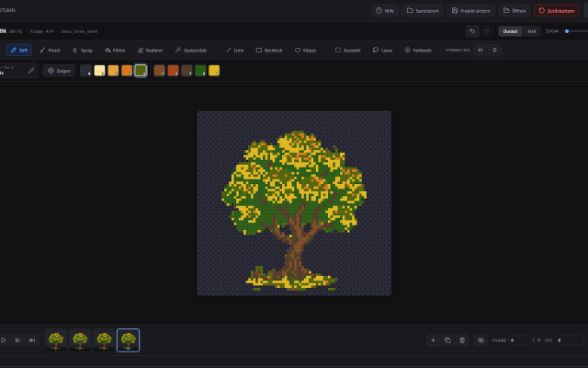Select the Zauberstab magic wand tool
The height and width of the screenshot is (368, 588).
(191, 50)
